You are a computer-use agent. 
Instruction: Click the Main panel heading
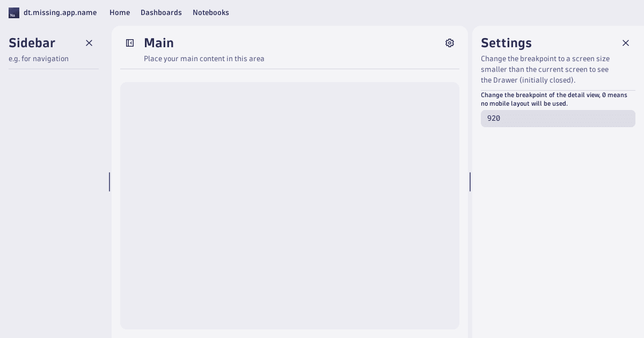[159, 43]
